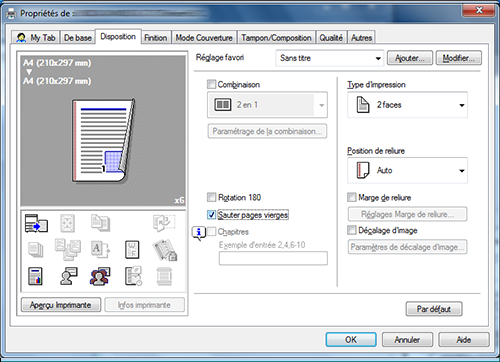Click the Infos imprimante button
Viewport: 500px width, 362px height.
pyautogui.click(x=144, y=305)
